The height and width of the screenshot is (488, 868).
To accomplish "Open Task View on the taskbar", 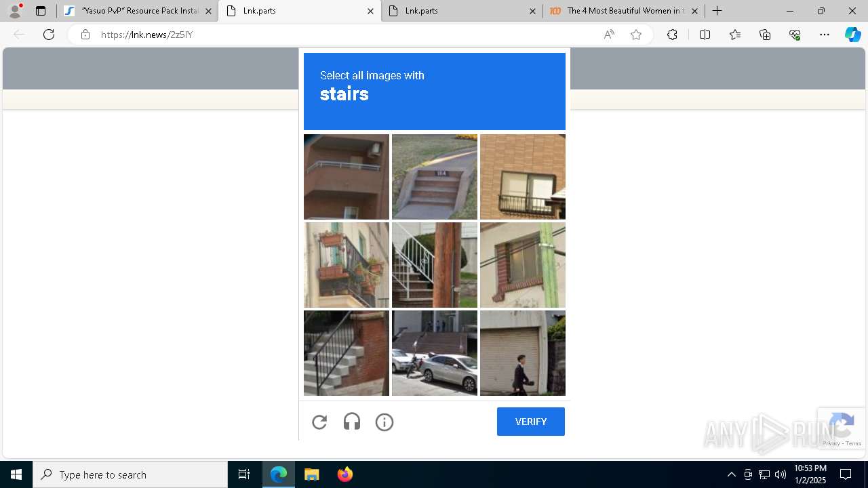I will [x=244, y=474].
